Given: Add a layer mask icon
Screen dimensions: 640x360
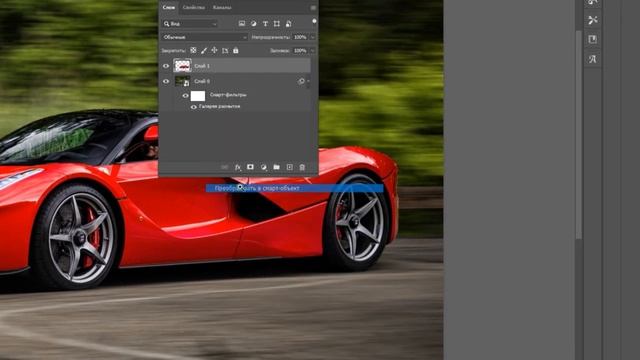Looking at the screenshot, I should tap(250, 167).
